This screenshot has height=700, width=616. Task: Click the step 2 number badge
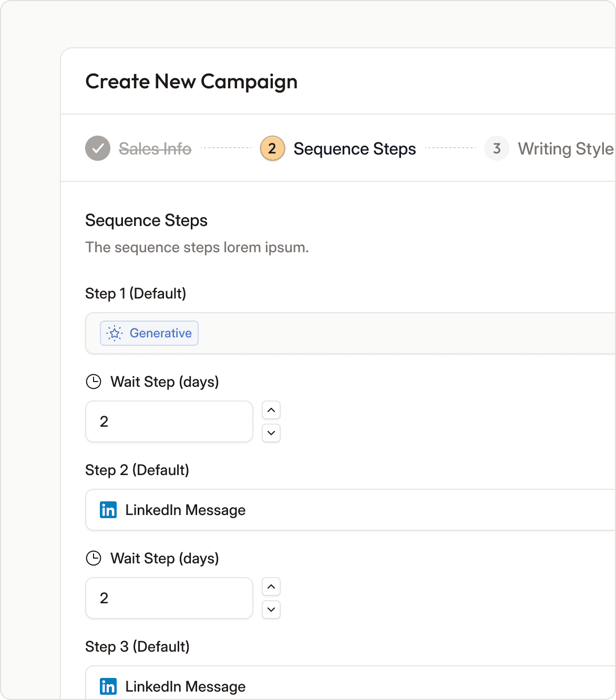click(x=272, y=148)
